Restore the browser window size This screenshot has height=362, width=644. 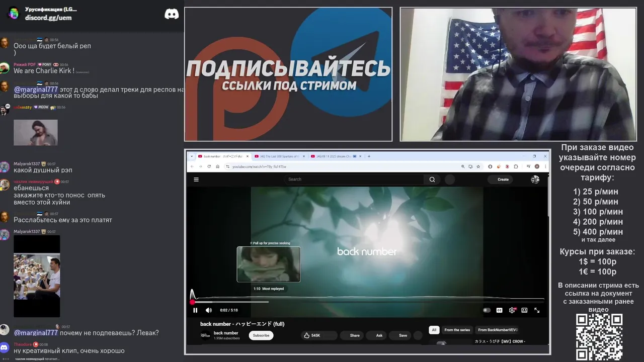[534, 156]
